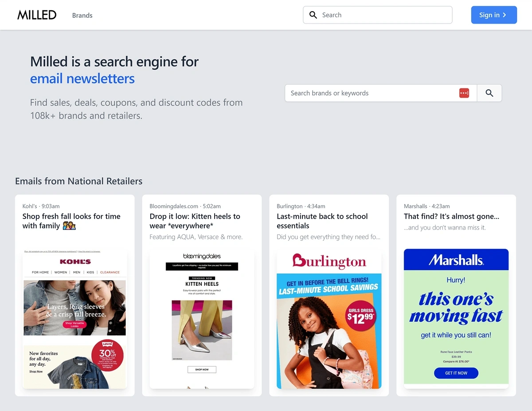Open Kohl's email preview thumbnail
This screenshot has height=411, width=532.
tap(74, 320)
